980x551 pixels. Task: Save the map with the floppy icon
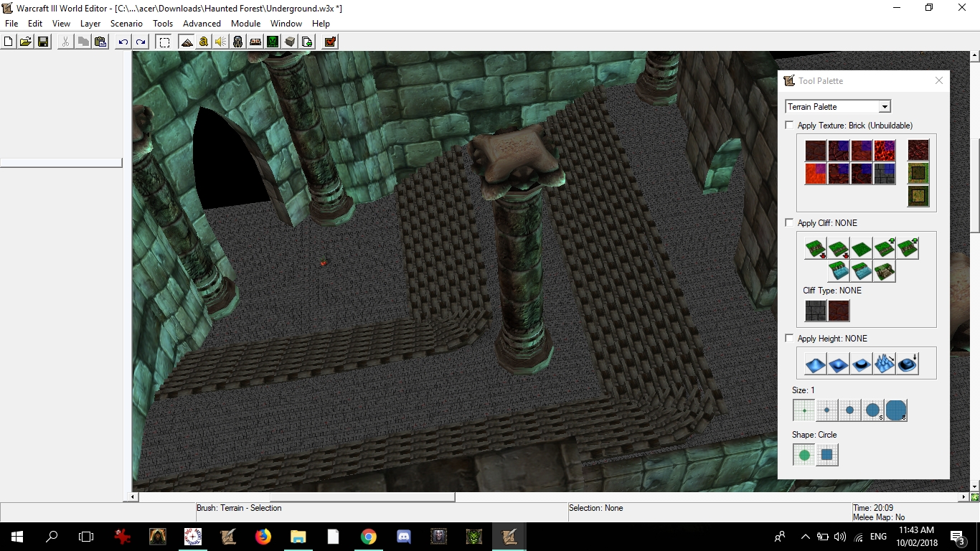pos(43,42)
